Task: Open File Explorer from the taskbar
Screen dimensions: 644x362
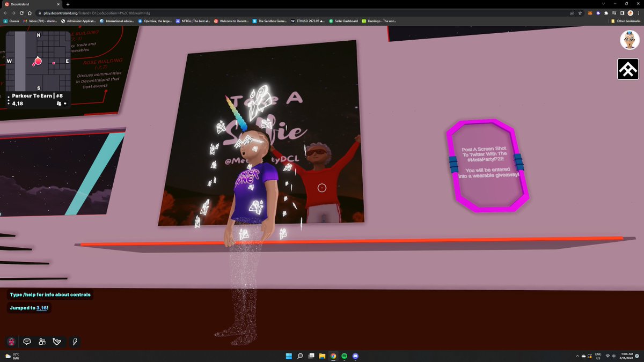Action: pos(323,356)
